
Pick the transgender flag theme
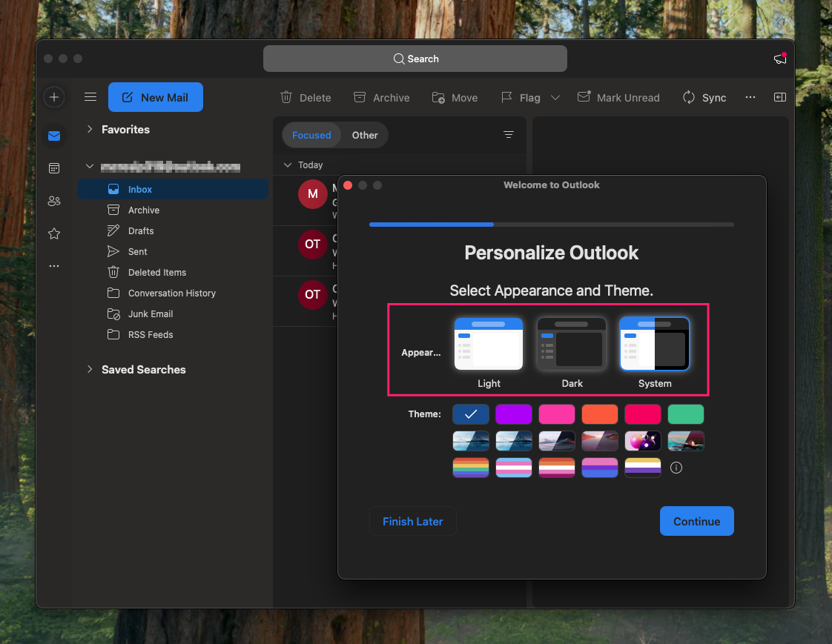[514, 468]
